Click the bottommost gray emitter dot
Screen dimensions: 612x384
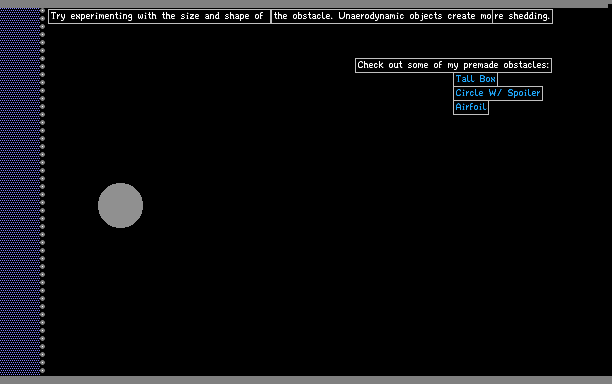tap(42, 370)
